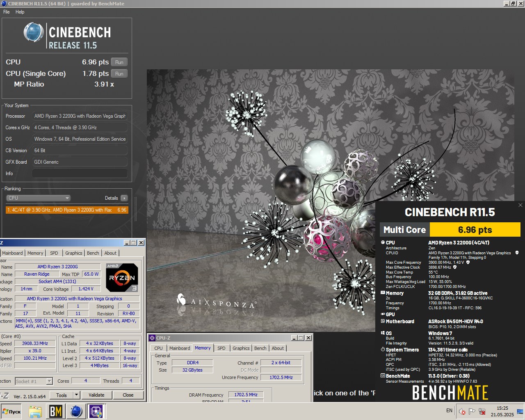The width and height of the screenshot is (525, 420).
Task: Switch to About tab in rear CPU-Z window
Action: tap(110, 253)
